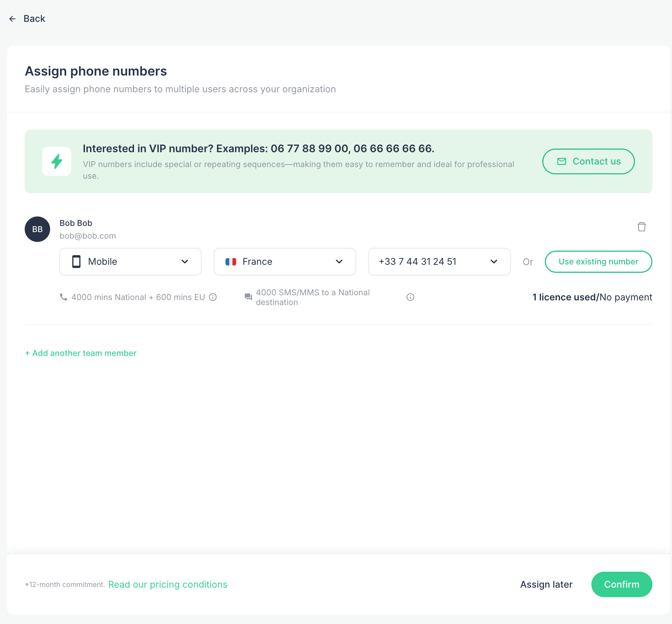Click the '4000 mins National + 600 mins EU' text
The image size is (672, 624).
tap(138, 297)
